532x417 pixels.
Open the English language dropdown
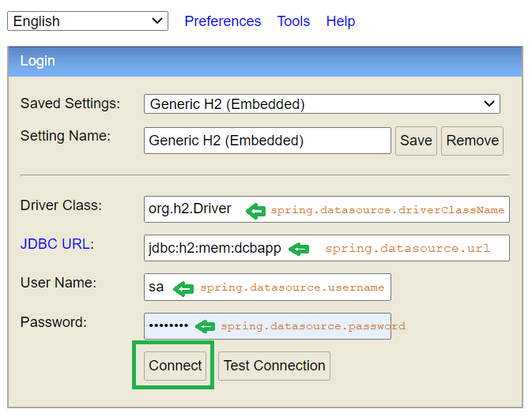(x=87, y=21)
